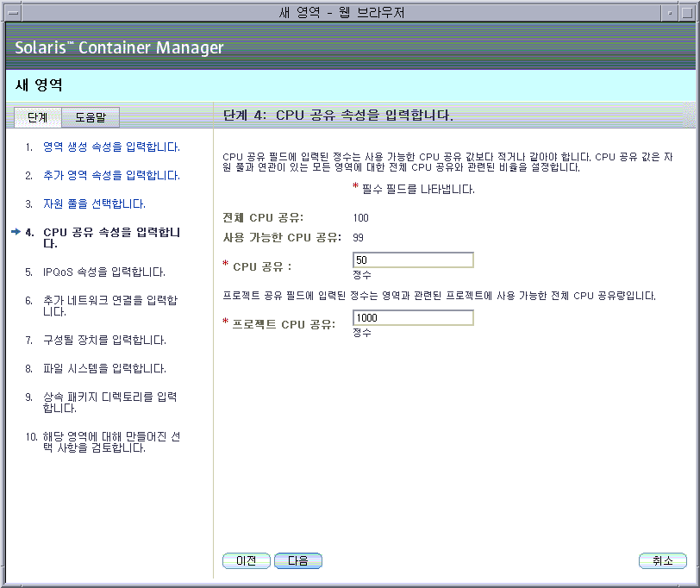The image size is (700, 588).
Task: Click the 새 영역 page title
Action: click(39, 84)
